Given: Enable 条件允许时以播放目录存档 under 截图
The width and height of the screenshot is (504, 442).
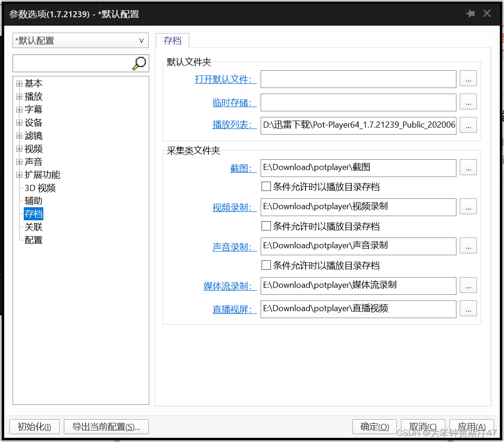Looking at the screenshot, I should tap(266, 186).
